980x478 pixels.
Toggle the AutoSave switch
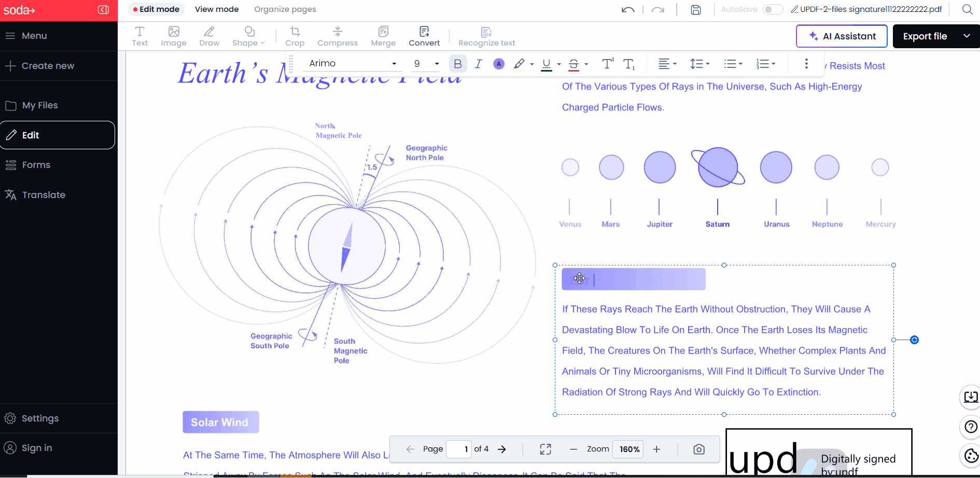tap(773, 9)
